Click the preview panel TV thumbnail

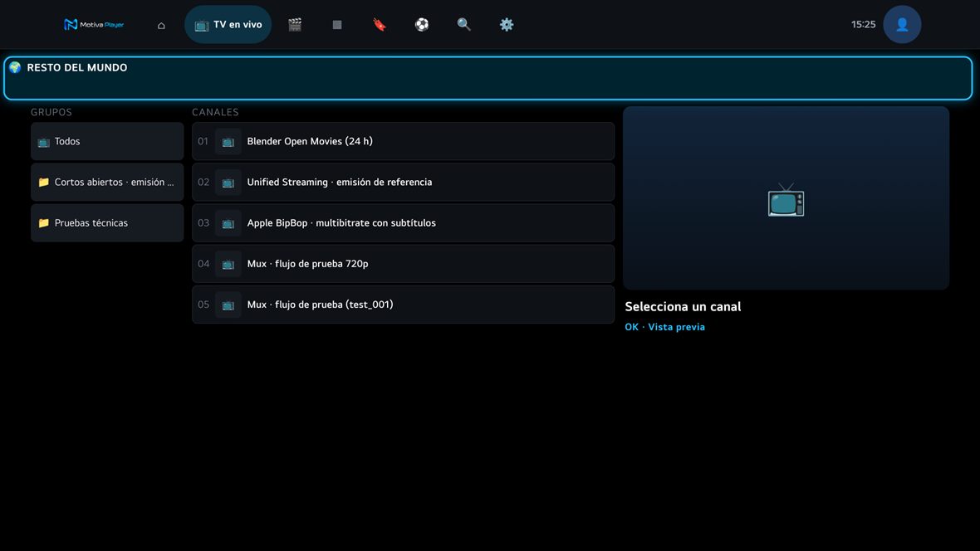[x=786, y=198]
